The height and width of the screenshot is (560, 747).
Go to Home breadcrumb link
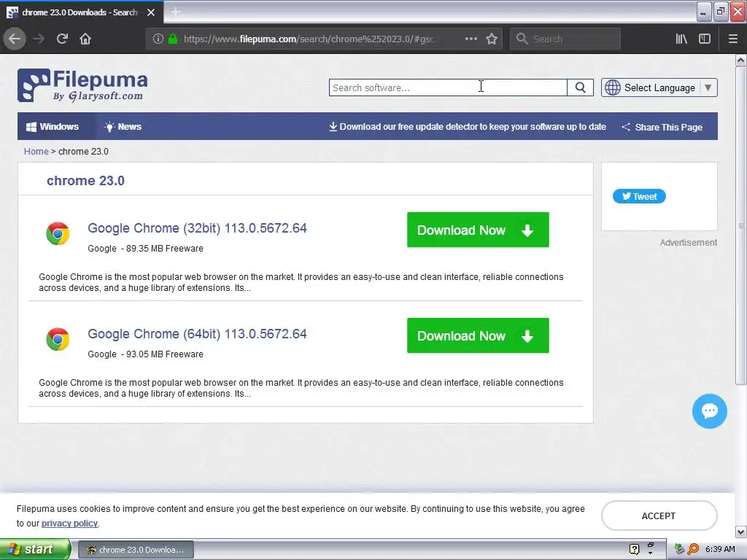click(36, 152)
